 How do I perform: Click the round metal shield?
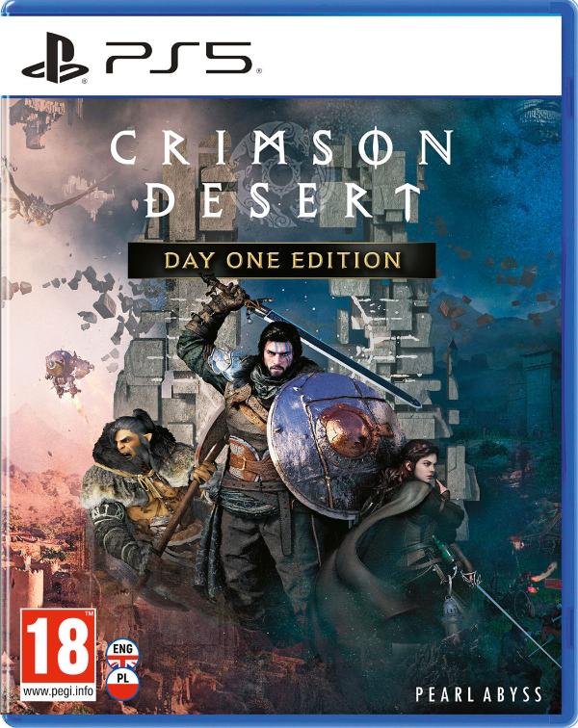334,443
